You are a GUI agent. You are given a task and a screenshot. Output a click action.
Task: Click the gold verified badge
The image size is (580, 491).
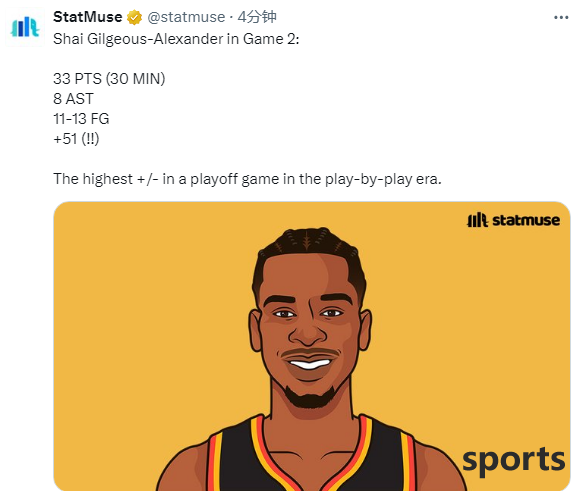[134, 17]
